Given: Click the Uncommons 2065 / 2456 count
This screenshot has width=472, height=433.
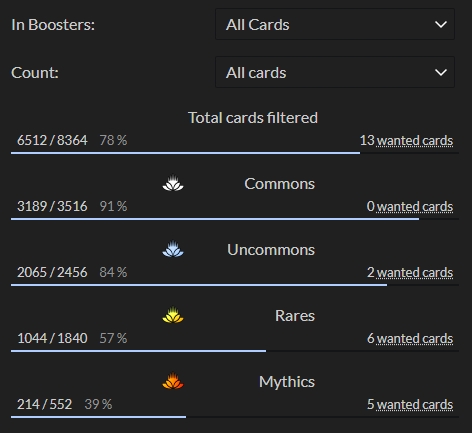Looking at the screenshot, I should pyautogui.click(x=52, y=272).
